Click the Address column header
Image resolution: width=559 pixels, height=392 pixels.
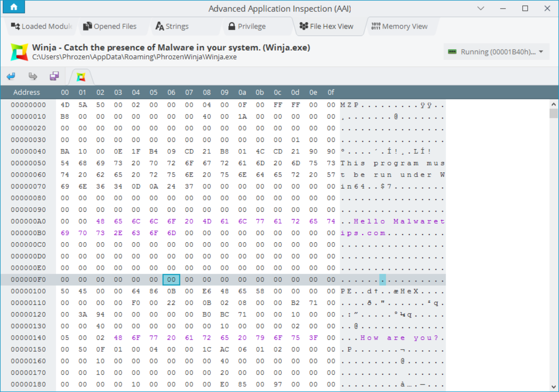(x=26, y=92)
